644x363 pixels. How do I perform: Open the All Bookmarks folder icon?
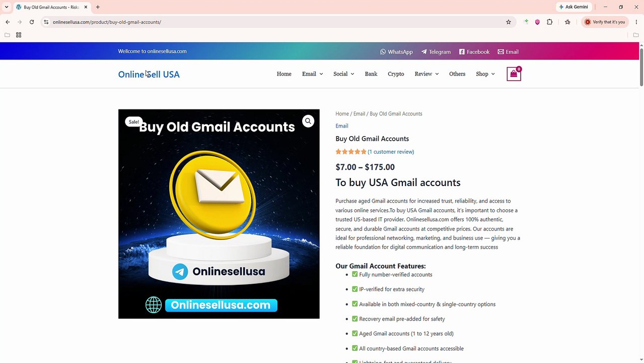click(x=636, y=35)
